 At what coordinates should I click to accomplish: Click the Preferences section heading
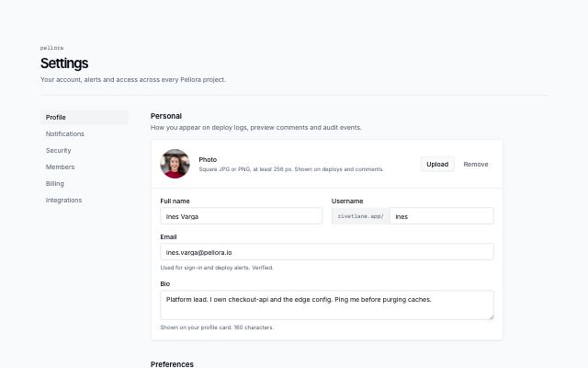(x=172, y=364)
